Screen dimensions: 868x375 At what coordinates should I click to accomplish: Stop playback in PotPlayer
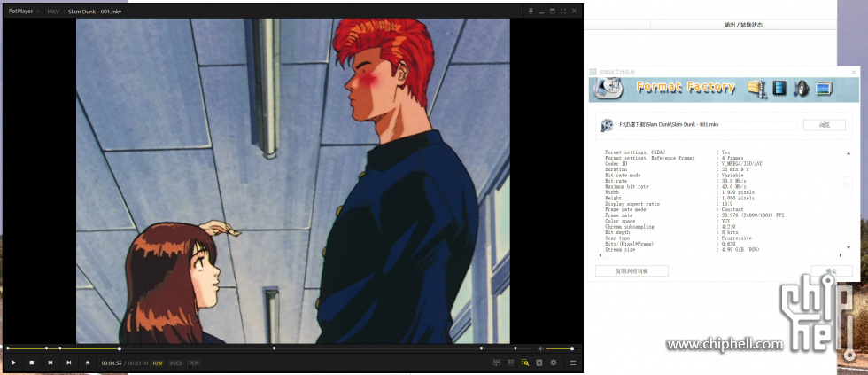32,363
